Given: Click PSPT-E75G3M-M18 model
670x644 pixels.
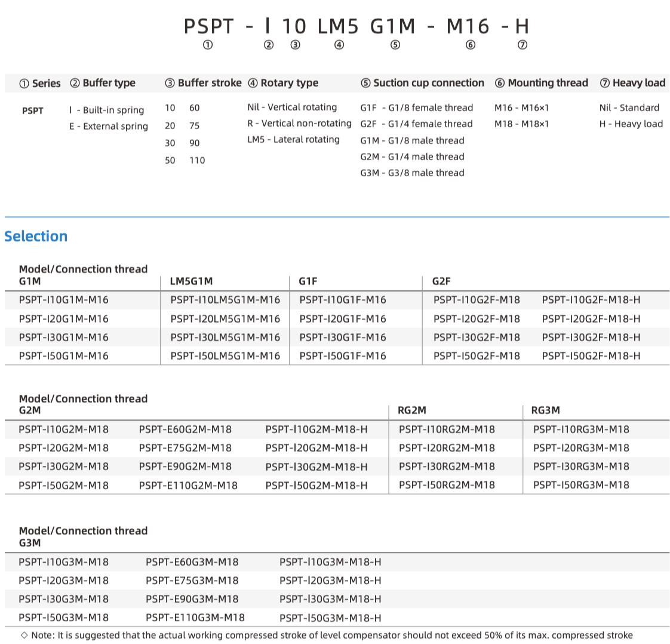Looking at the screenshot, I should pyautogui.click(x=192, y=581).
